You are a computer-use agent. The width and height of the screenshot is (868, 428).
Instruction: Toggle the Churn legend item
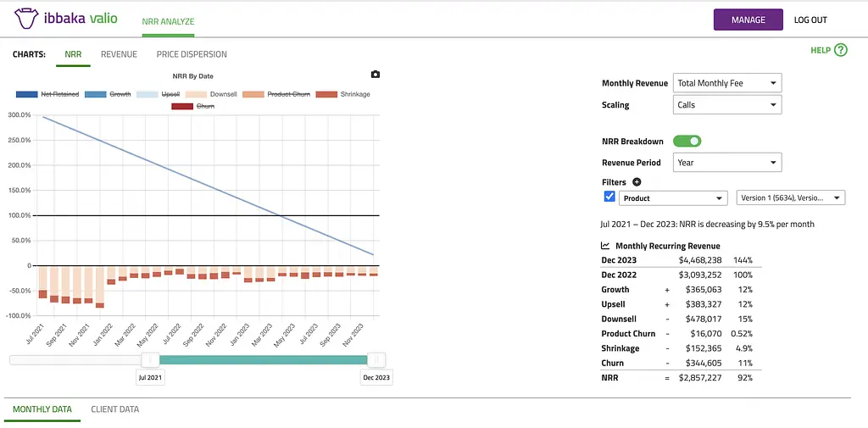195,106
